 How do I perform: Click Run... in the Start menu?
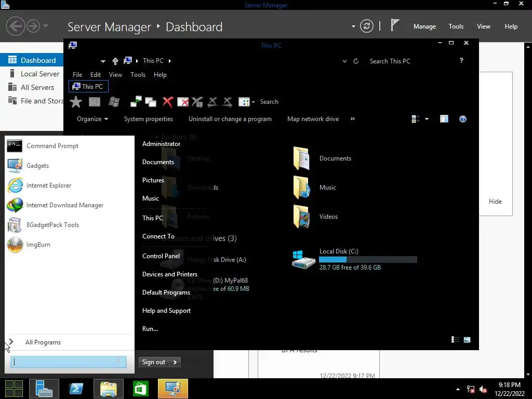(x=150, y=329)
